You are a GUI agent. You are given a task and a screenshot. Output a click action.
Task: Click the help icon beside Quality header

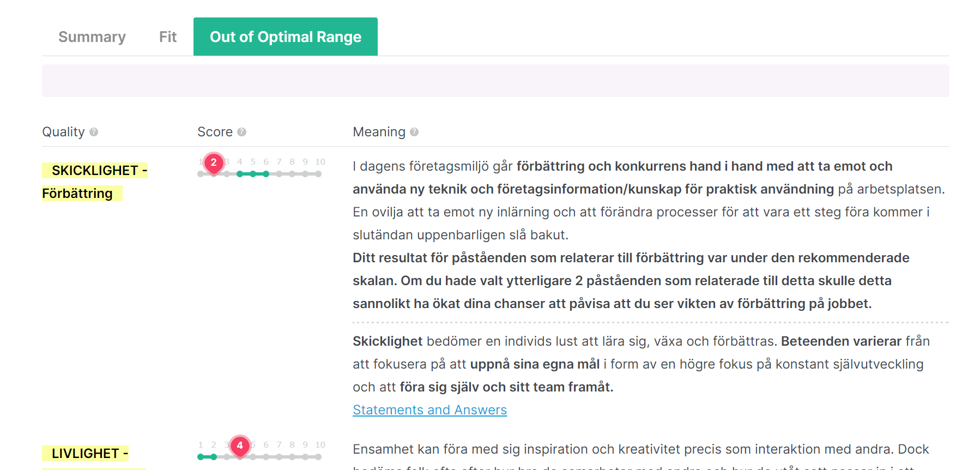(x=94, y=132)
